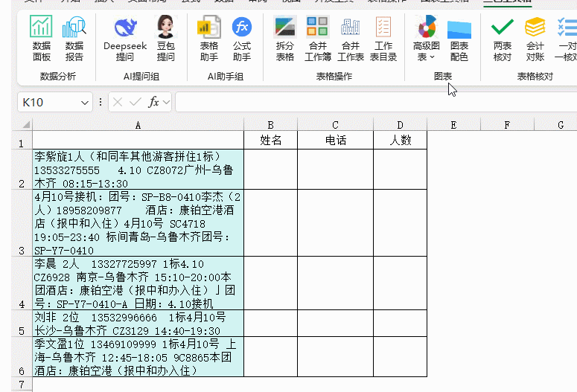Click the 姓名 header cell

(270, 140)
